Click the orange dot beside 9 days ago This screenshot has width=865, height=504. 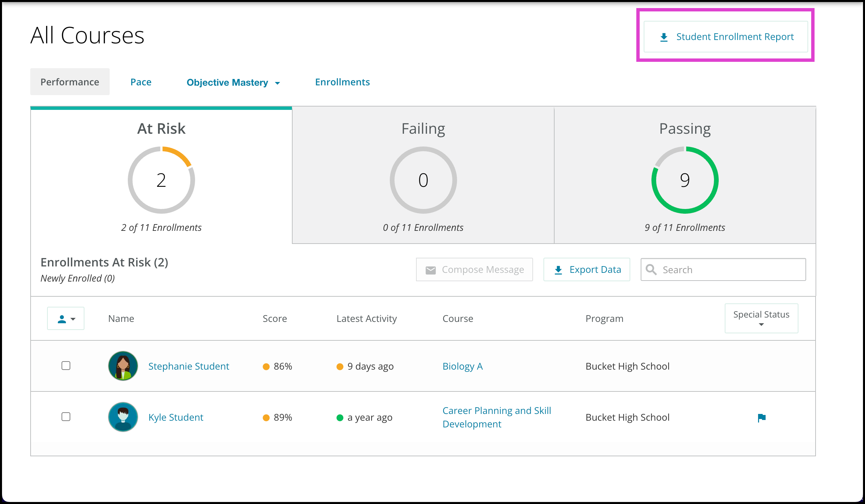coord(340,367)
